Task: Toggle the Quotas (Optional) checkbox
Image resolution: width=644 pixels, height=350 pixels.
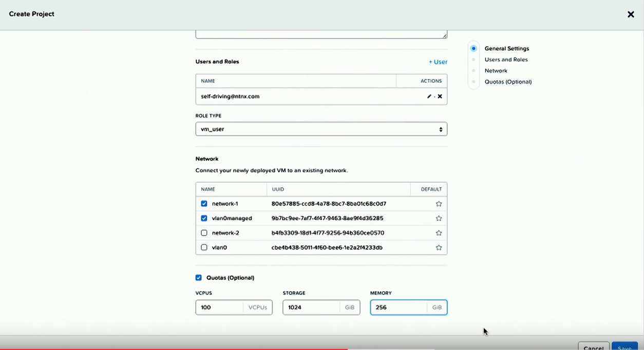Action: pos(199,278)
